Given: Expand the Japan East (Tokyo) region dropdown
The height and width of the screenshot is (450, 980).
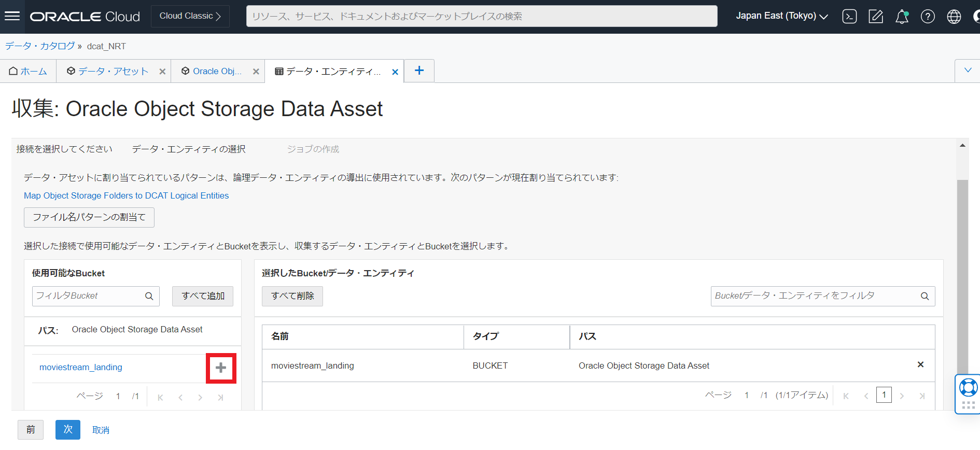Looking at the screenshot, I should point(781,16).
